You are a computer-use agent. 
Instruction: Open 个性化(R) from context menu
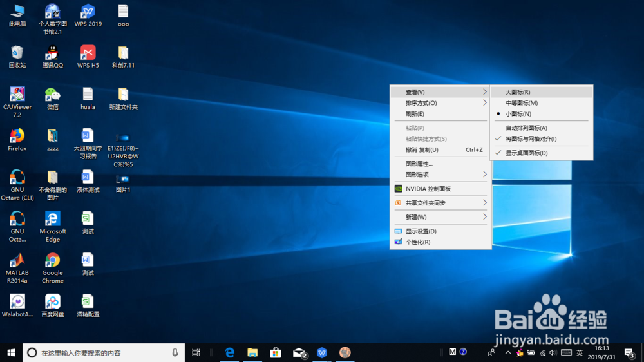[440, 242]
